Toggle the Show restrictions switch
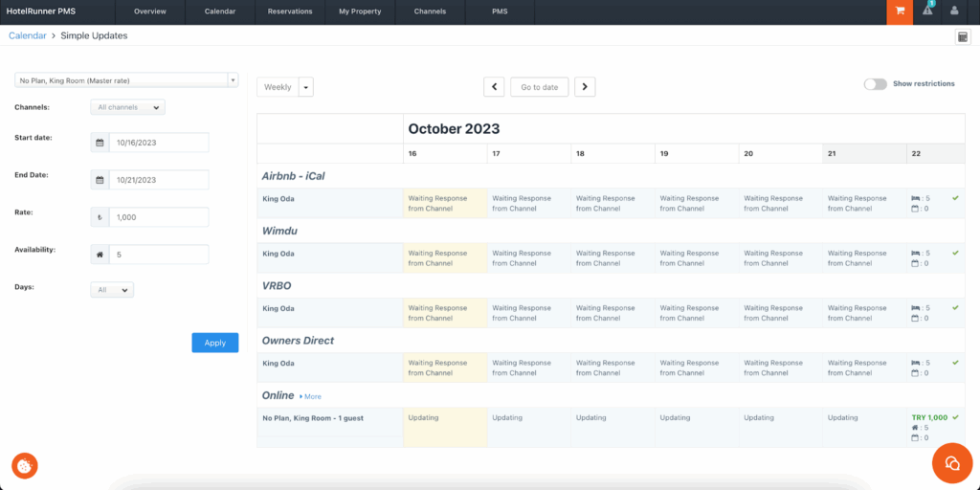Viewport: 980px width, 490px height. 875,84
